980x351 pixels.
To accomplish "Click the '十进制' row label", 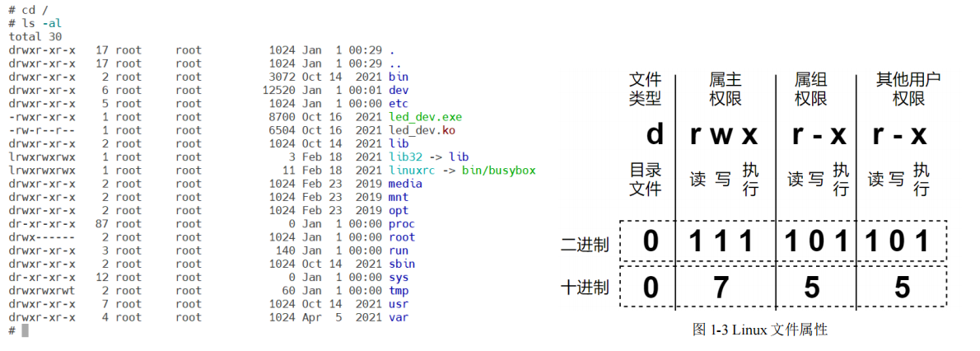I will 585,288.
